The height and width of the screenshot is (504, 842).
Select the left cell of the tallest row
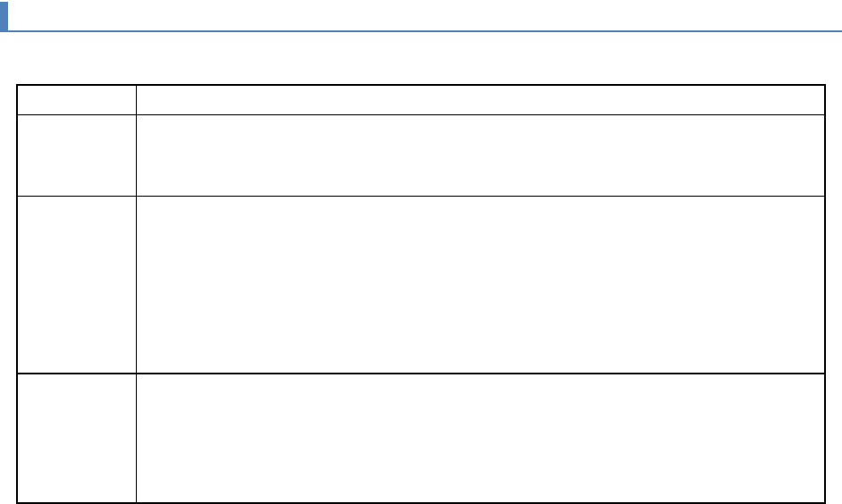point(76,284)
